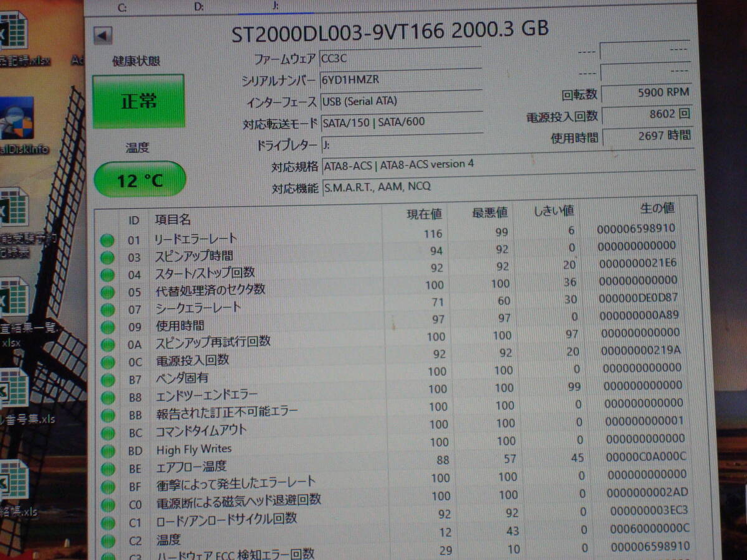Click the 12 °C temperature indicator

point(140,180)
